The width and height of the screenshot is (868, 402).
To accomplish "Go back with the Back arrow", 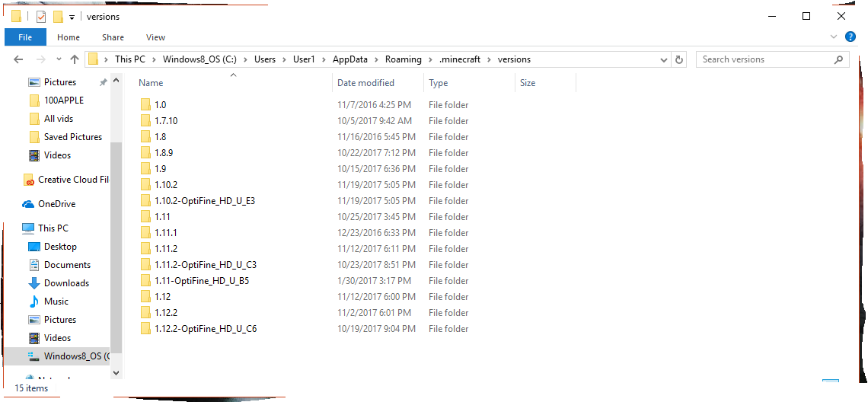I will coord(18,59).
